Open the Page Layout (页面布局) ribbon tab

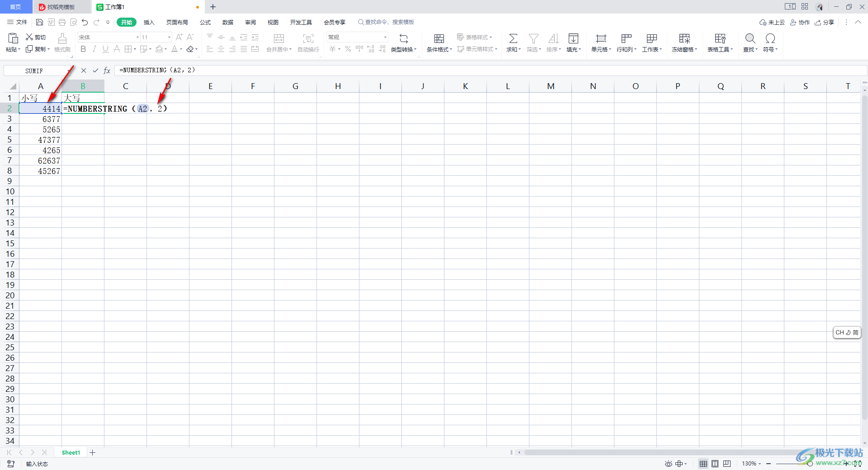[177, 22]
